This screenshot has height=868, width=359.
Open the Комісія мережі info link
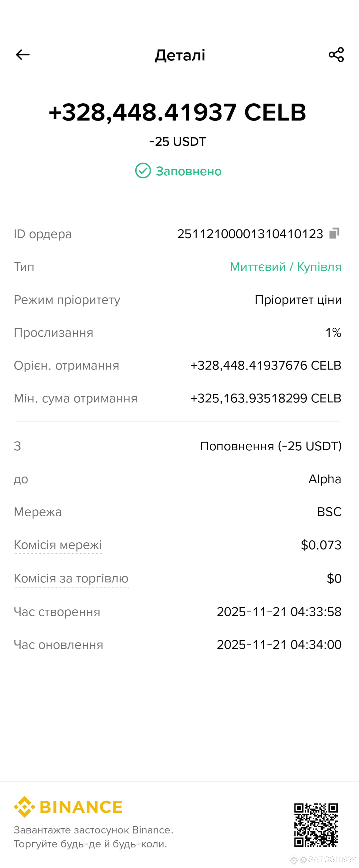point(58,545)
